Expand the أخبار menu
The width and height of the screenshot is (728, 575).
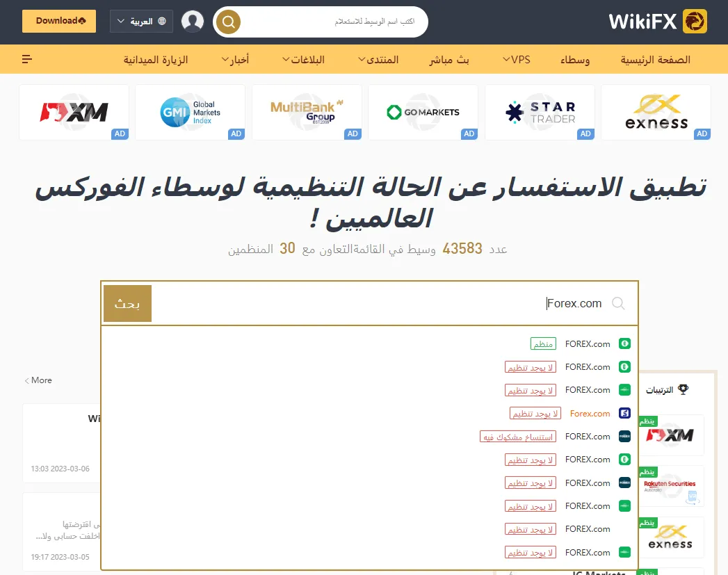(x=236, y=59)
